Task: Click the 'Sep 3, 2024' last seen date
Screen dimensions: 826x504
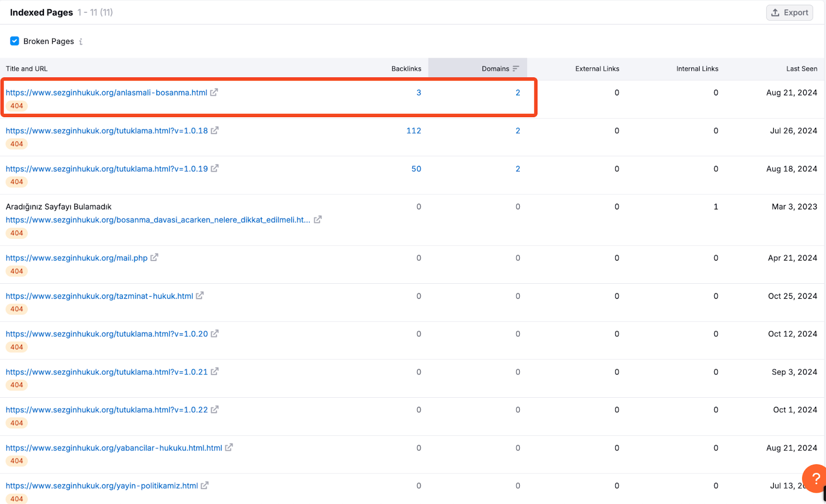Action: click(794, 372)
